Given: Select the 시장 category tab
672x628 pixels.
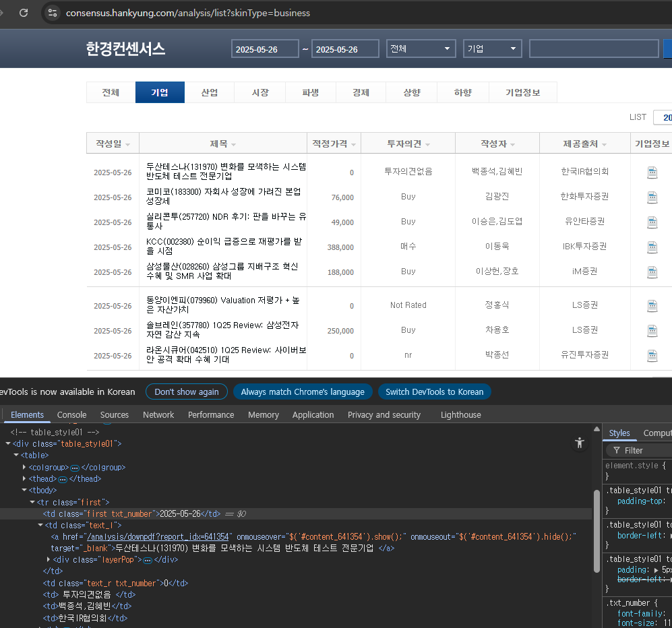Looking at the screenshot, I should click(x=260, y=92).
